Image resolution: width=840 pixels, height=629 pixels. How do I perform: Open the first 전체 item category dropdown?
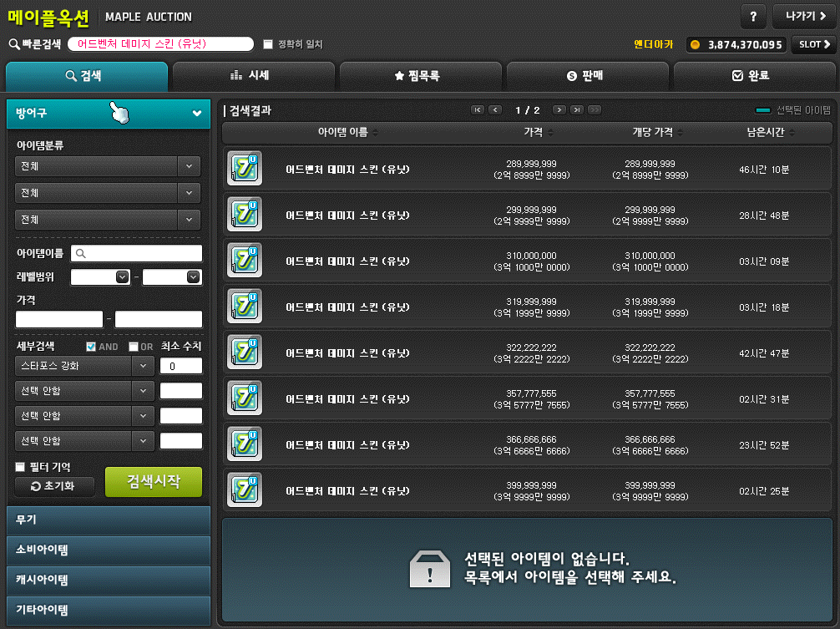108,166
